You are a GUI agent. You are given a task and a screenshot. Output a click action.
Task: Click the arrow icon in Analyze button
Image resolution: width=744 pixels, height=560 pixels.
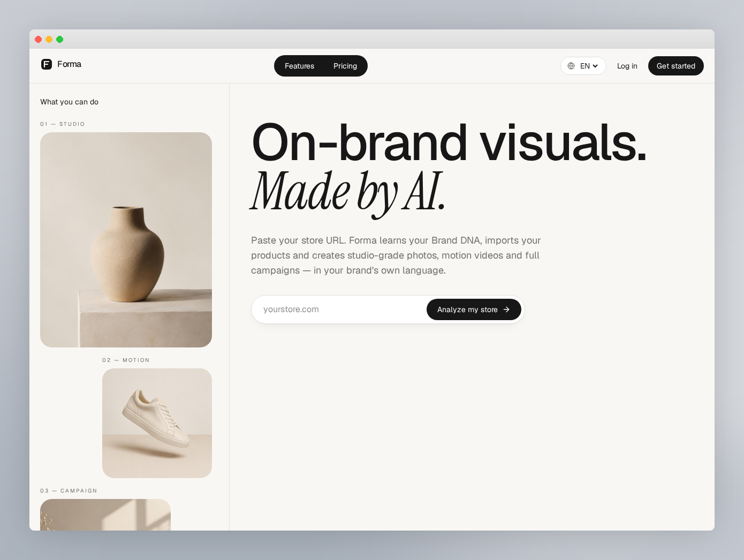coord(506,309)
